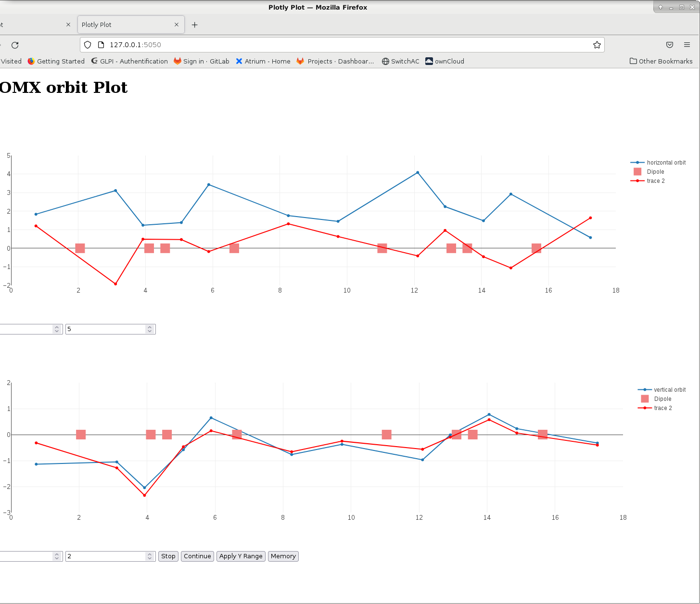The height and width of the screenshot is (604, 700).
Task: Click the shield tracking protection icon
Action: tap(88, 45)
